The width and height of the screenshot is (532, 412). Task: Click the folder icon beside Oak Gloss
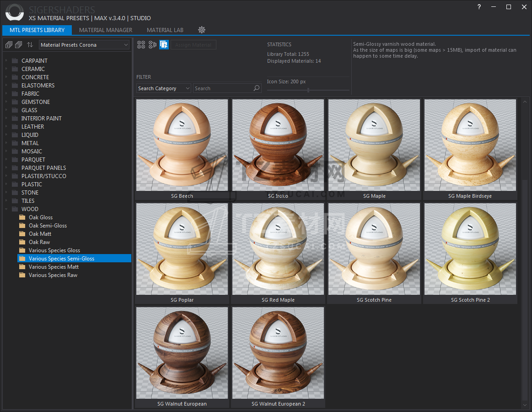coord(22,217)
